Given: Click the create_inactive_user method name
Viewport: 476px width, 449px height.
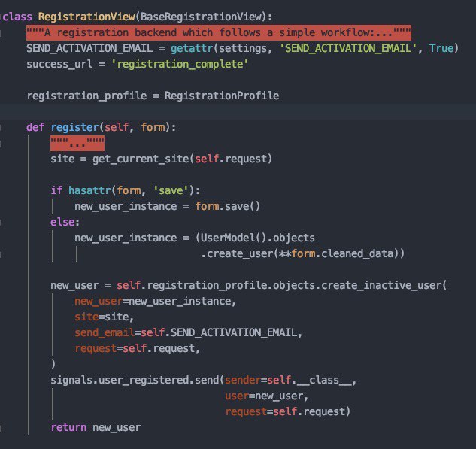Looking at the screenshot, I should click(380, 285).
